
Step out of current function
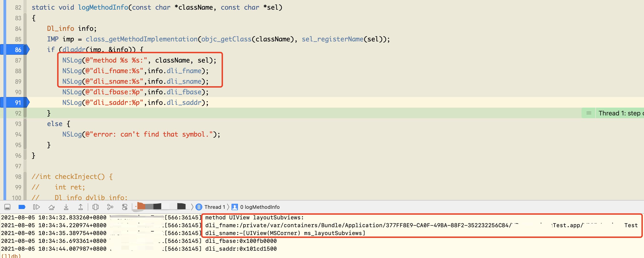80,207
